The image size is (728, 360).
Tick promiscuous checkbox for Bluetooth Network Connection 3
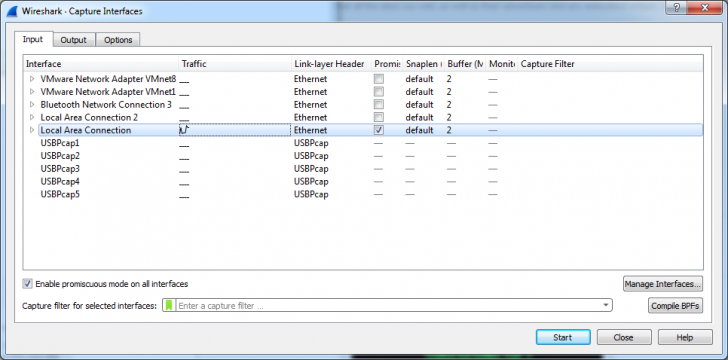(379, 105)
